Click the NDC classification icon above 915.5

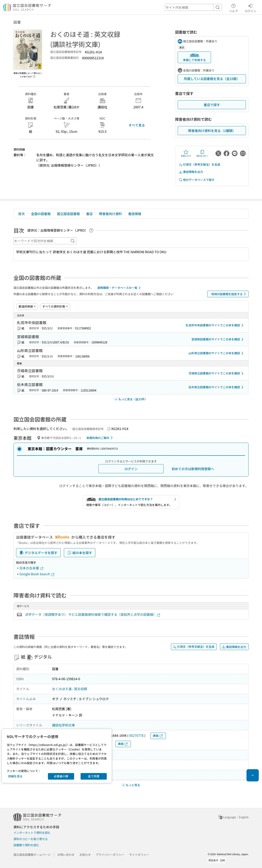102,125
